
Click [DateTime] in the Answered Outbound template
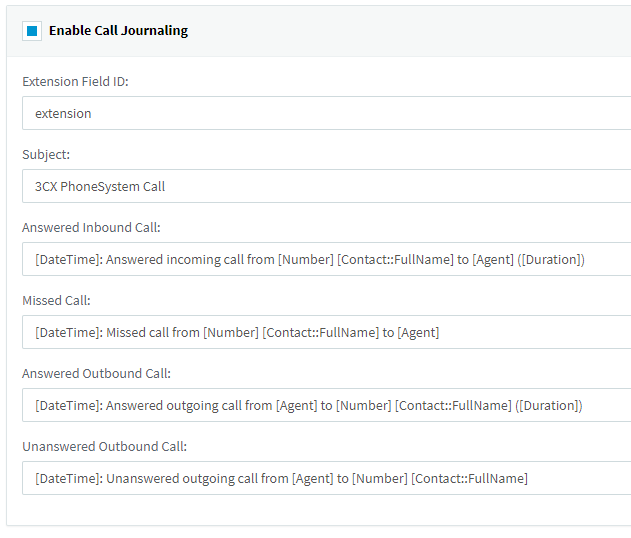(67, 406)
